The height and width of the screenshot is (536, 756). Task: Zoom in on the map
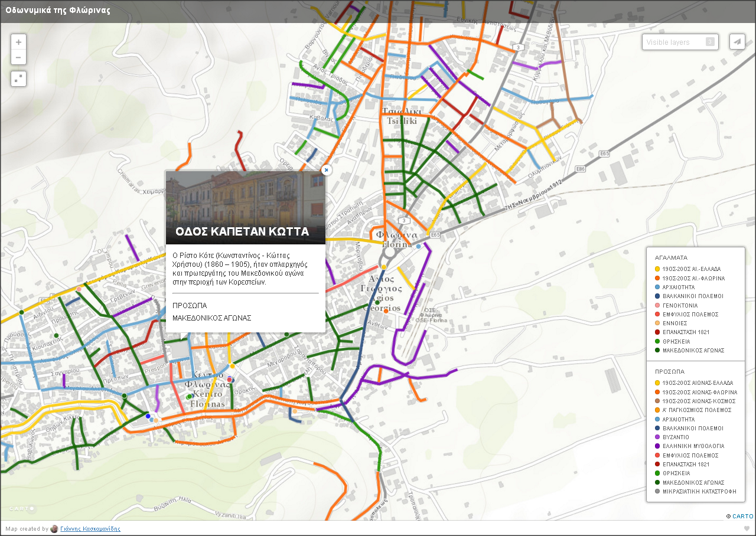pos(18,43)
